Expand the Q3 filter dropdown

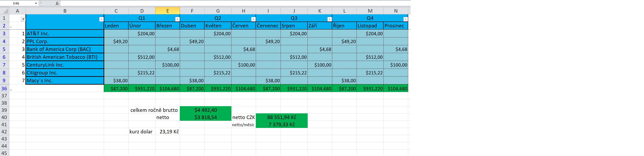tap(329, 19)
